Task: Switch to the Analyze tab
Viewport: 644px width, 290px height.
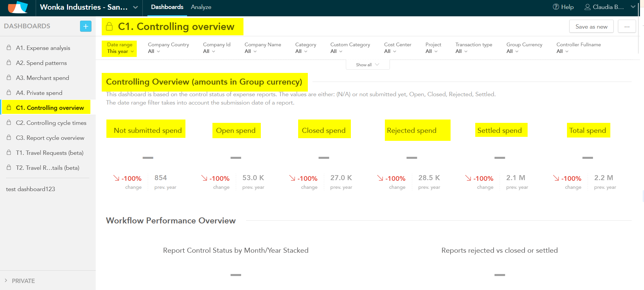Action: (x=201, y=7)
